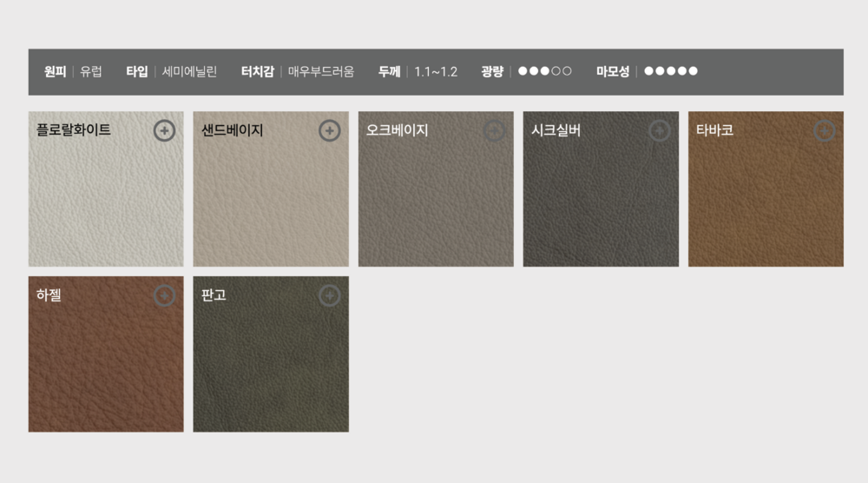Click the plus icon on 오크베이지

pos(494,130)
